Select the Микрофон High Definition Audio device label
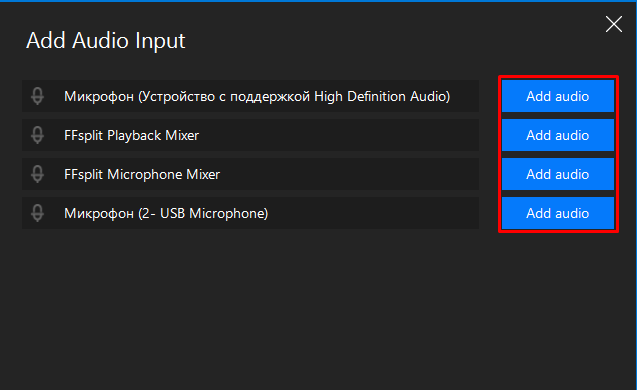The image size is (637, 390). 257,97
